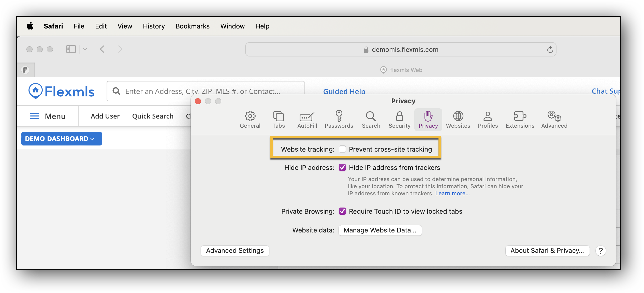Open the Search settings pane
This screenshot has width=644, height=293.
371,120
